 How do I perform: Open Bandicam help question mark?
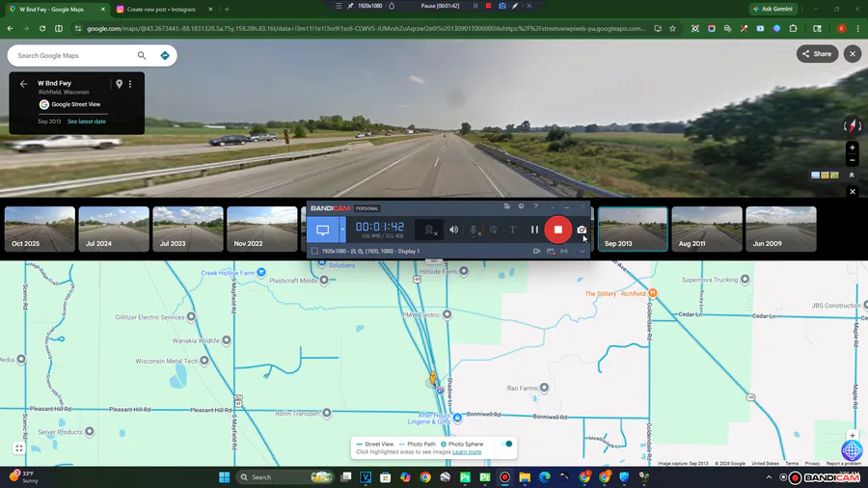535,206
